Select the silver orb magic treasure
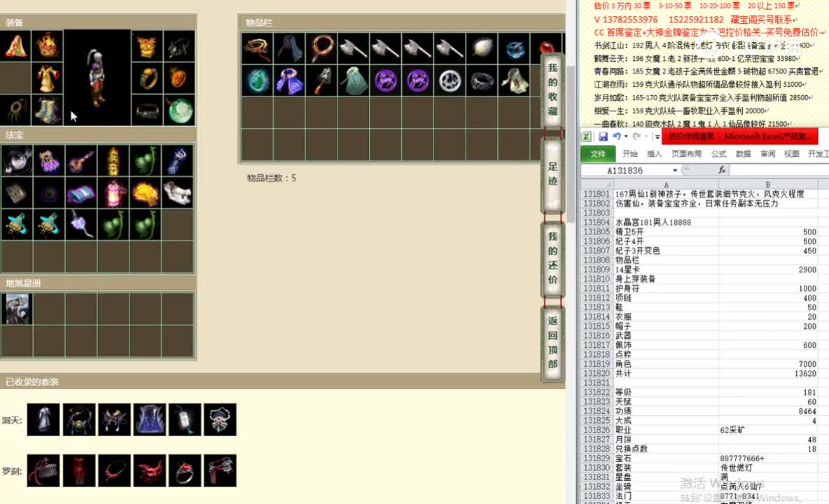829x504 pixels. tap(16, 160)
